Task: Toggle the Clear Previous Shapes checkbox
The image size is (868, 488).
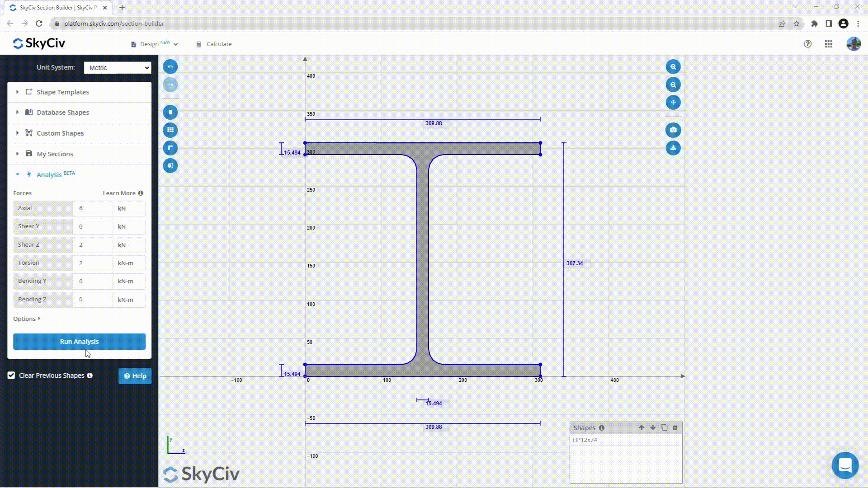Action: [11, 375]
